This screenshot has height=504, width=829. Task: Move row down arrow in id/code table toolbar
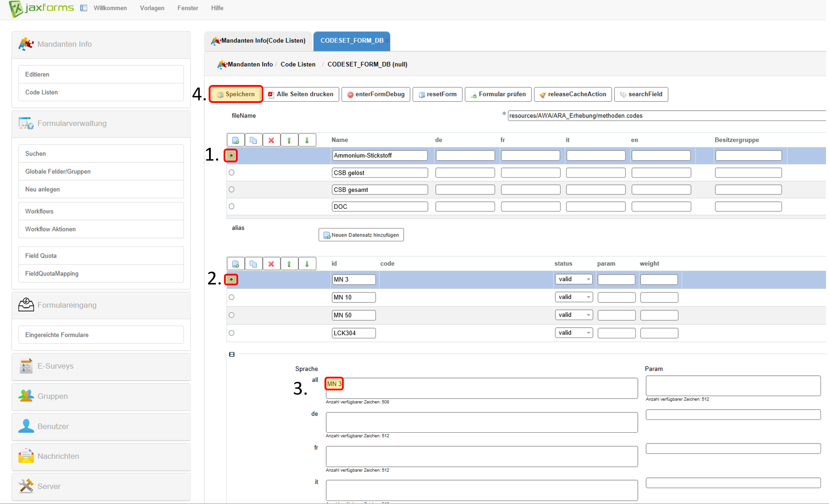pos(307,264)
